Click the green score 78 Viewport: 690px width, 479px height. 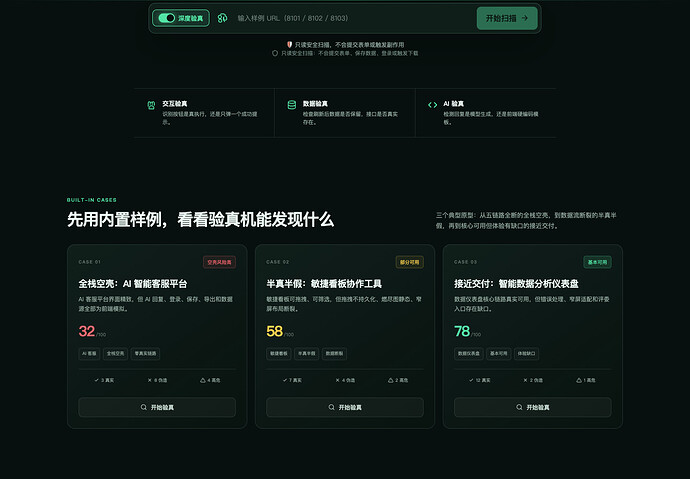462,331
